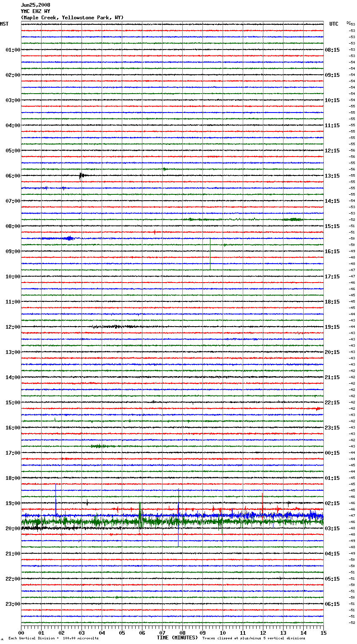Select the station code YMC EHZ WY
Viewport: 357px width, 644px height.
click(36, 11)
